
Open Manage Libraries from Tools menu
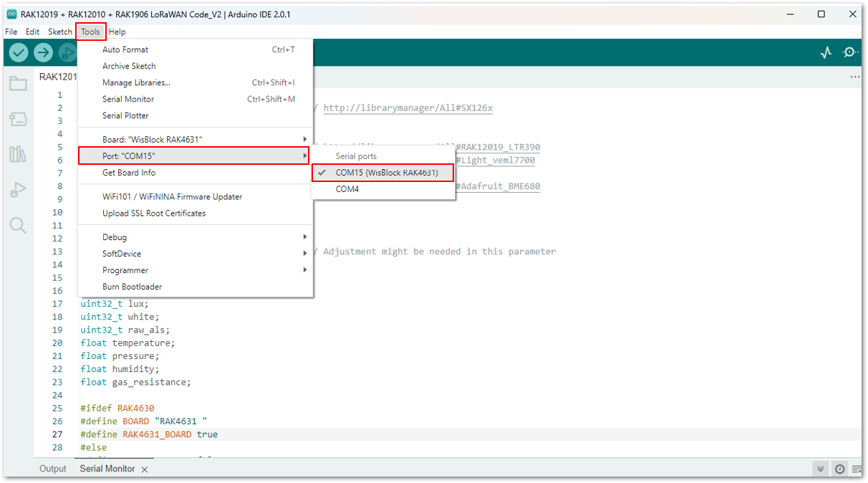coord(195,82)
